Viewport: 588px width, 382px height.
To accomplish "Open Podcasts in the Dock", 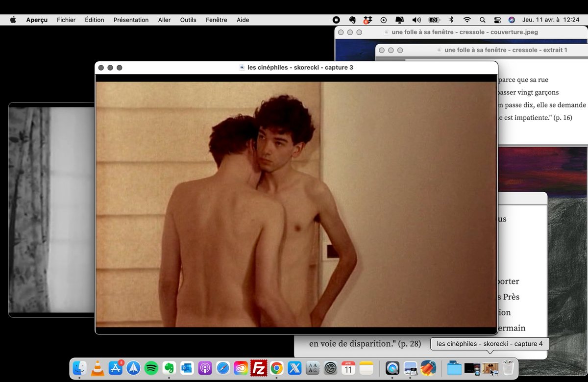I will click(x=205, y=368).
